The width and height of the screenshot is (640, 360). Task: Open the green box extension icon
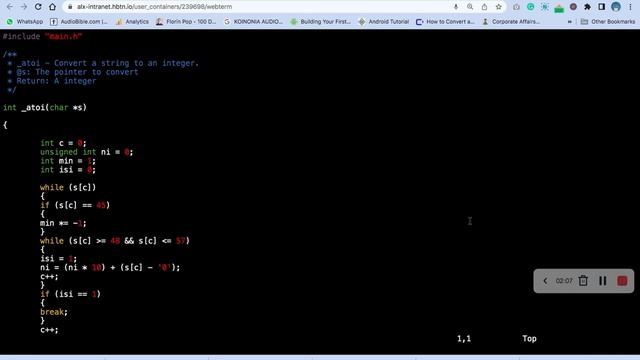tap(559, 7)
